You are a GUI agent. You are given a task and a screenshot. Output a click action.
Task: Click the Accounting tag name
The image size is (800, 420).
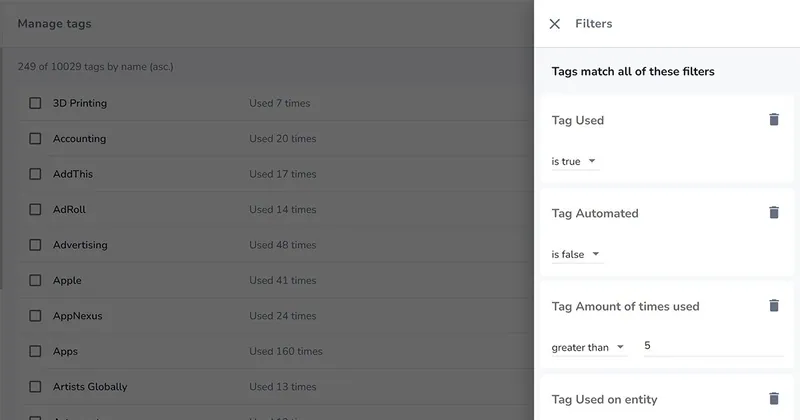pyautogui.click(x=80, y=139)
